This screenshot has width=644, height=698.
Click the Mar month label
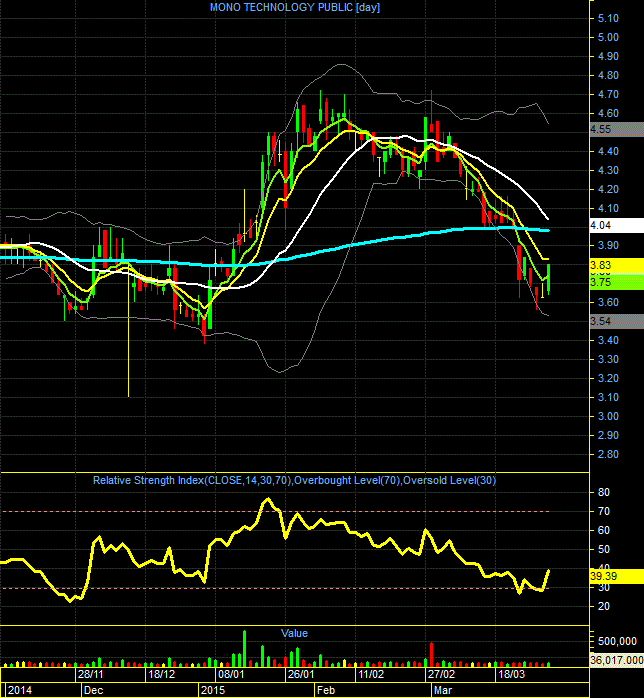click(x=443, y=690)
